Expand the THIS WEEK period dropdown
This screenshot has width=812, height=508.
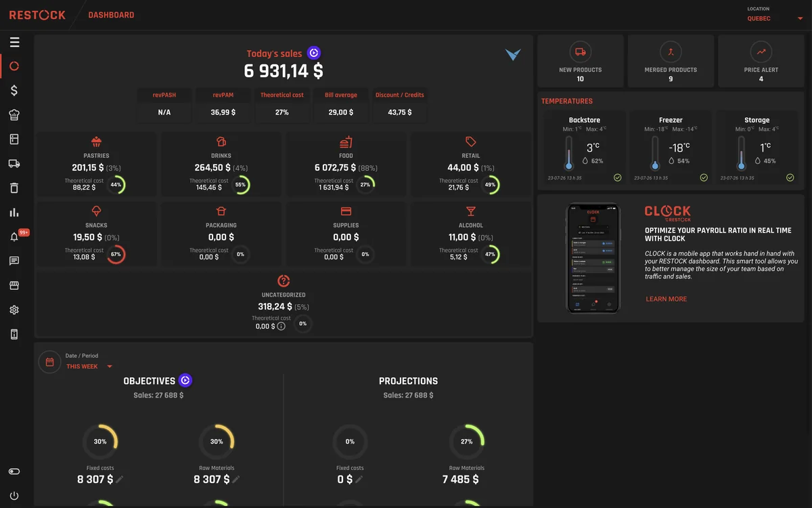[x=89, y=366]
